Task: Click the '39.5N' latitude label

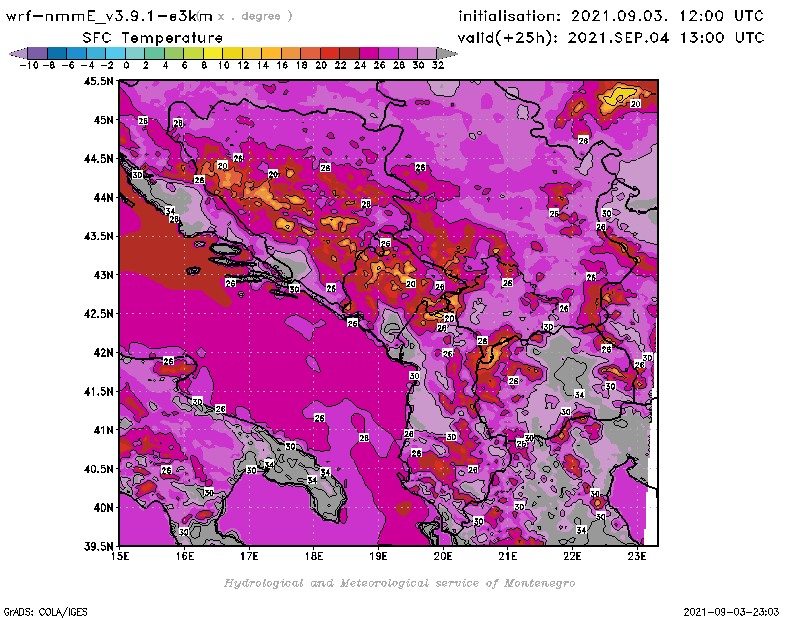Action: 98,546
